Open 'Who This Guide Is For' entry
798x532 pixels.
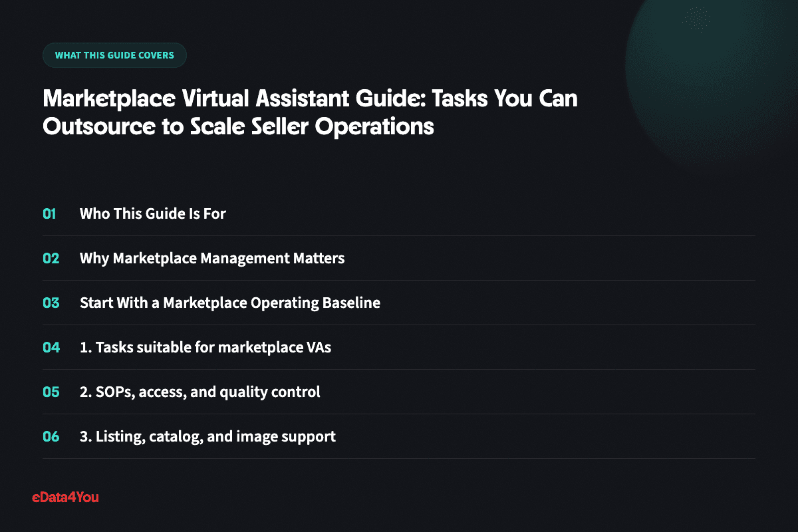153,213
